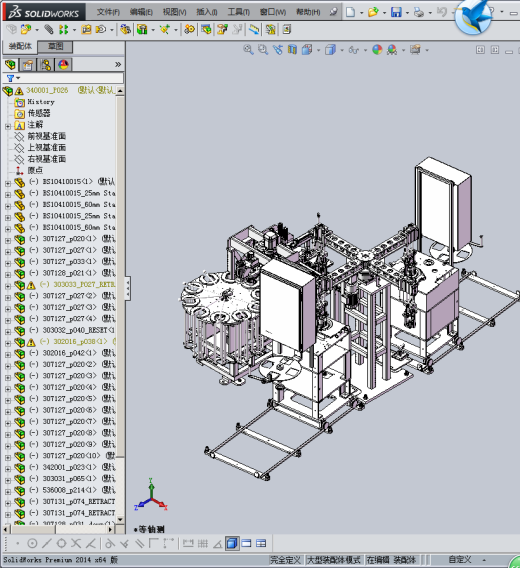Click the New document icon
Image resolution: width=520 pixels, height=568 pixels.
(x=350, y=12)
